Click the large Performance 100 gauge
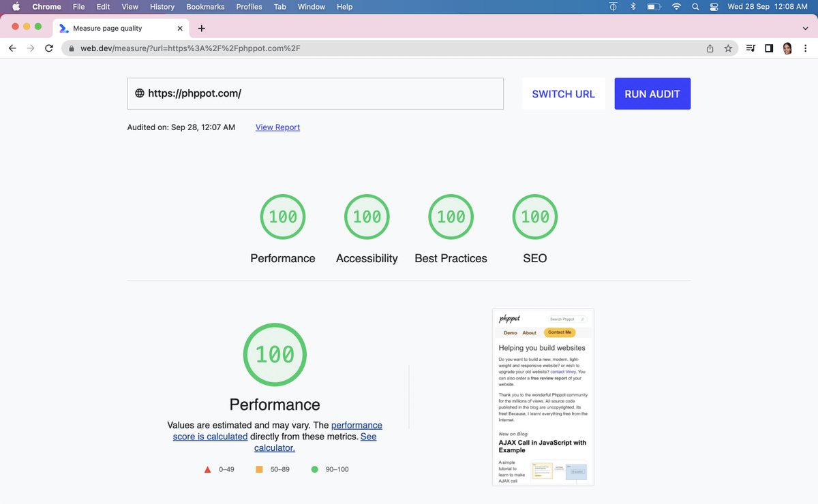 [275, 355]
